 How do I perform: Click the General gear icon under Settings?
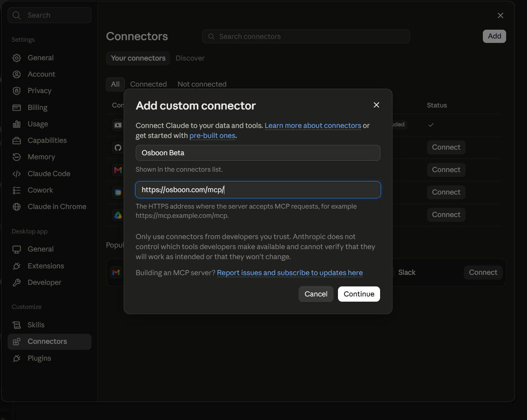pos(16,58)
